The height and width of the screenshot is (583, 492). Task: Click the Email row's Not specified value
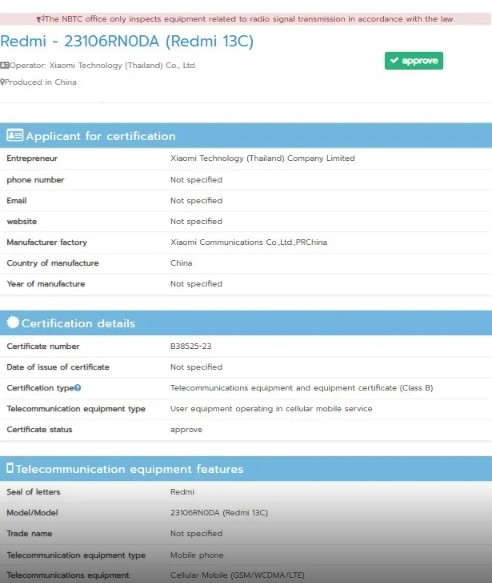(x=196, y=201)
